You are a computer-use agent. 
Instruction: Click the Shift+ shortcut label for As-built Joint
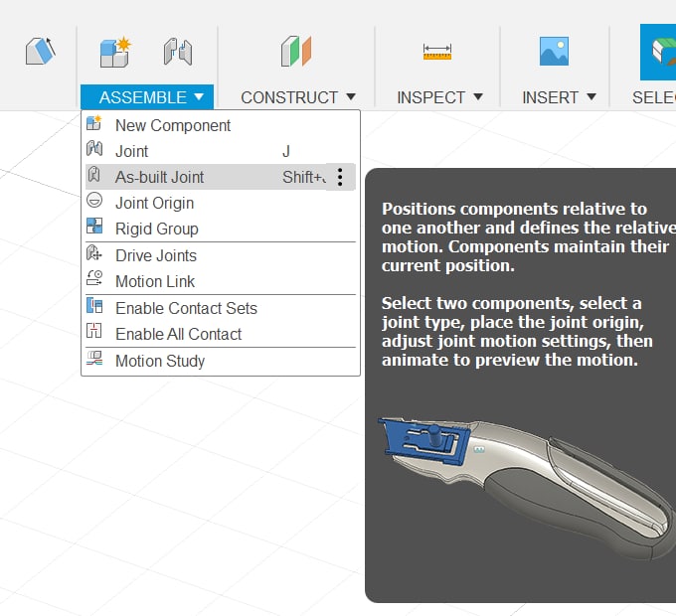[x=303, y=177]
